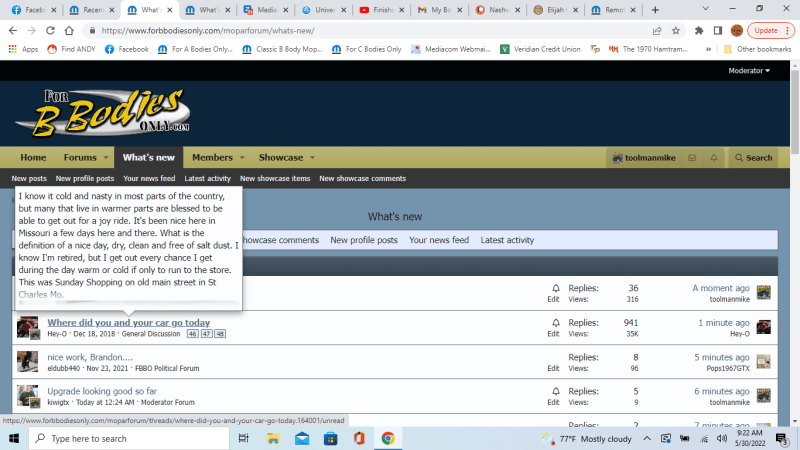Open the inbox envelope icon in navbar
The height and width of the screenshot is (450, 800).
(x=691, y=157)
